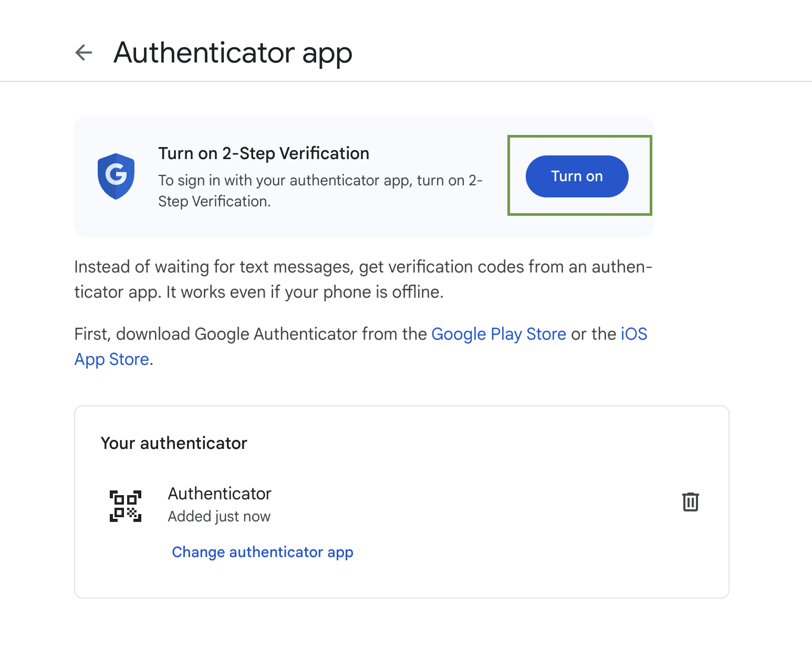The width and height of the screenshot is (812, 670).
Task: Open the Google Play Store link
Action: point(498,334)
